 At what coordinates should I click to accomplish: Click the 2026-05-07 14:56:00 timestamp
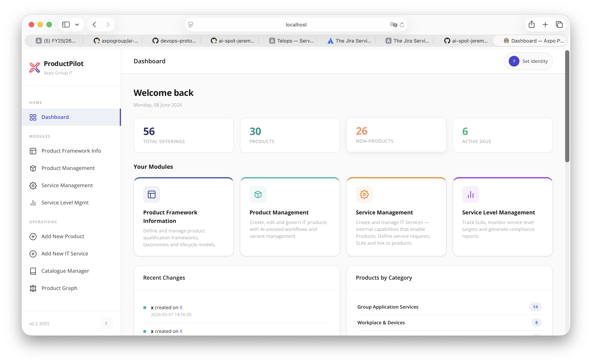(x=171, y=315)
